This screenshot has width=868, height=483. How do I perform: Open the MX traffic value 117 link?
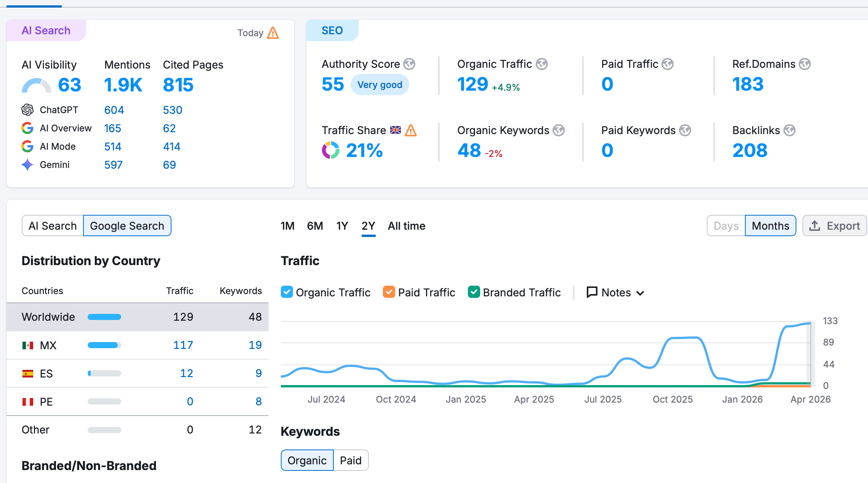183,345
